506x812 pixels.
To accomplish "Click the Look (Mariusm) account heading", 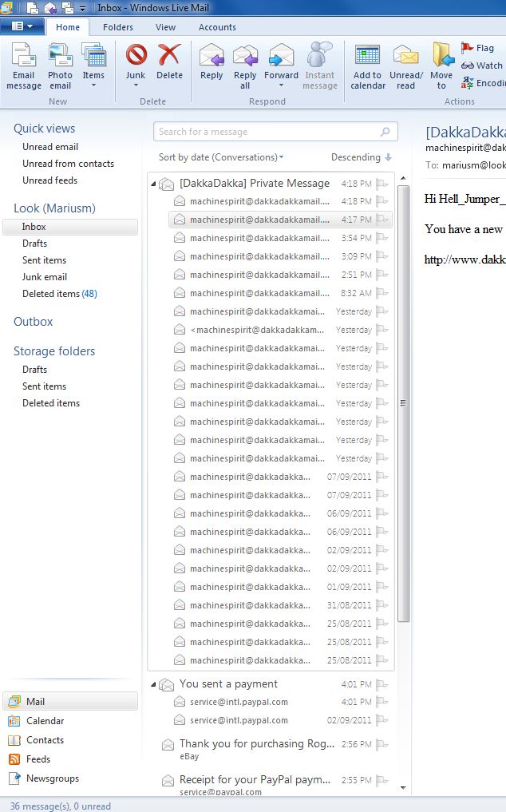I will click(54, 208).
